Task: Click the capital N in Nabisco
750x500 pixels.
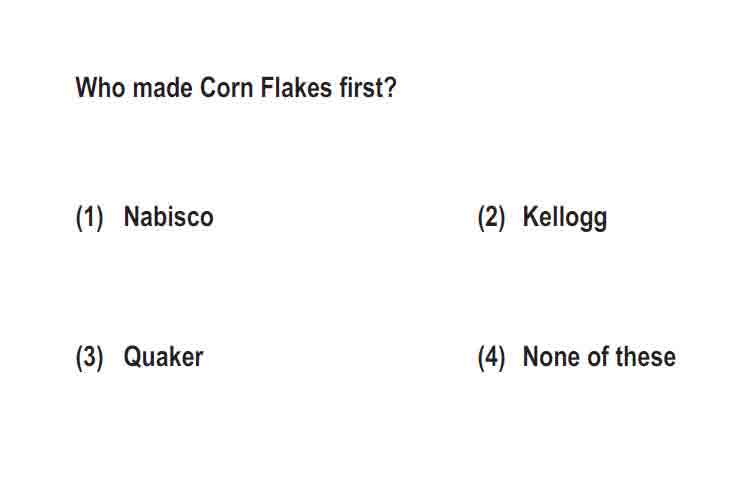Action: 132,217
